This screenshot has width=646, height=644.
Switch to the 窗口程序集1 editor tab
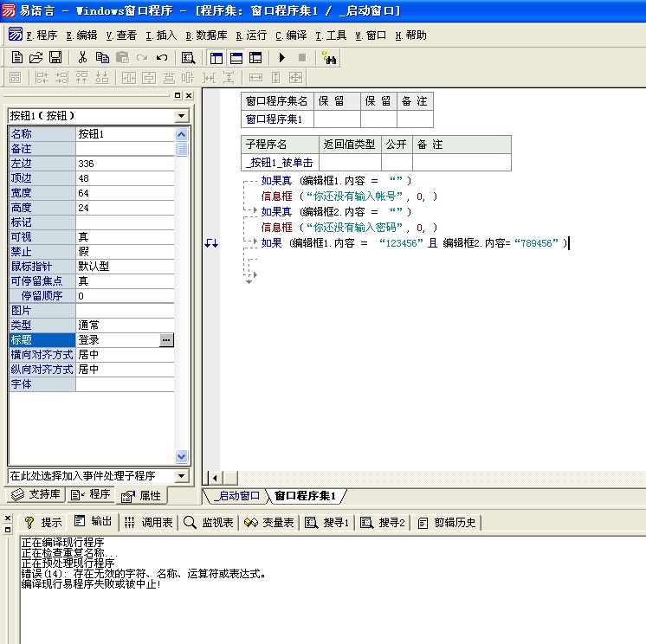point(306,496)
